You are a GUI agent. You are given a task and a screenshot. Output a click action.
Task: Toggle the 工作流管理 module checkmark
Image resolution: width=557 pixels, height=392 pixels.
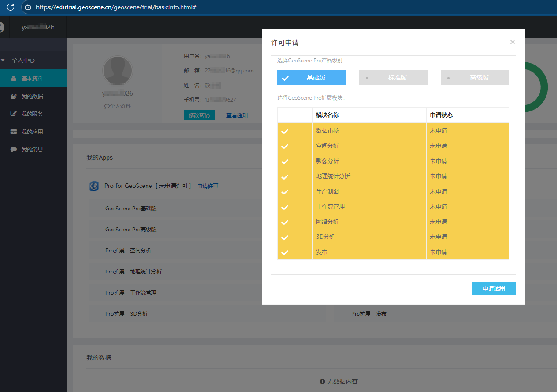[x=285, y=207]
